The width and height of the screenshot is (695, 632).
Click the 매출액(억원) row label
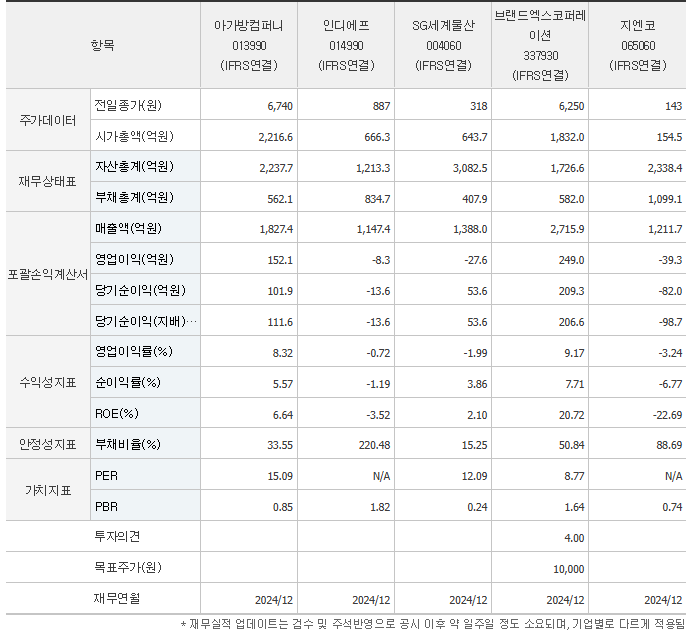tap(128, 228)
